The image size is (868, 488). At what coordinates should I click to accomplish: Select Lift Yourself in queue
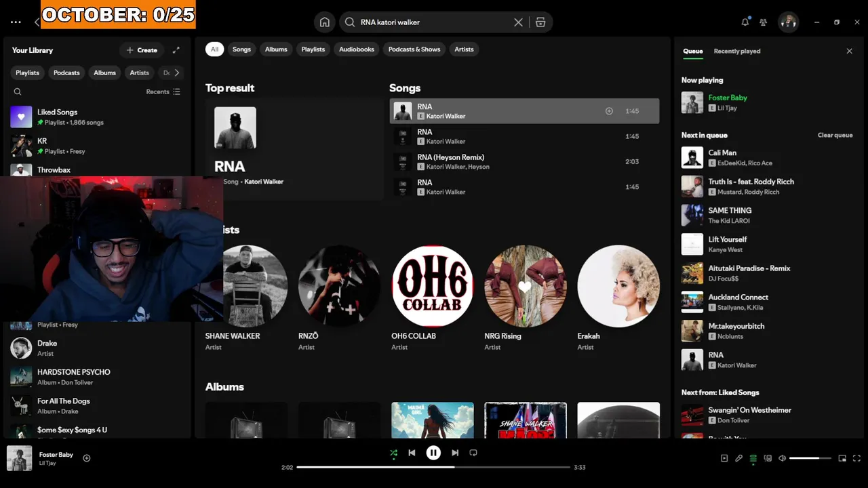coord(767,245)
